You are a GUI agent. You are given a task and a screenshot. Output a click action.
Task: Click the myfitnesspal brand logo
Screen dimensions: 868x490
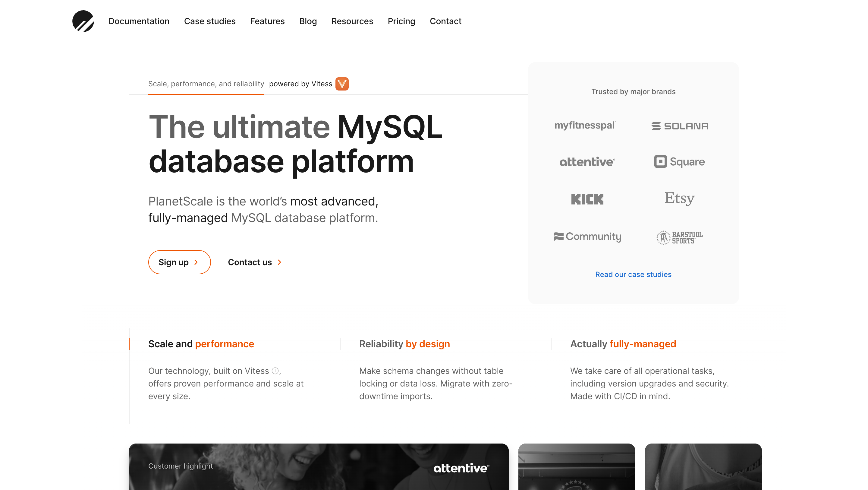point(585,126)
